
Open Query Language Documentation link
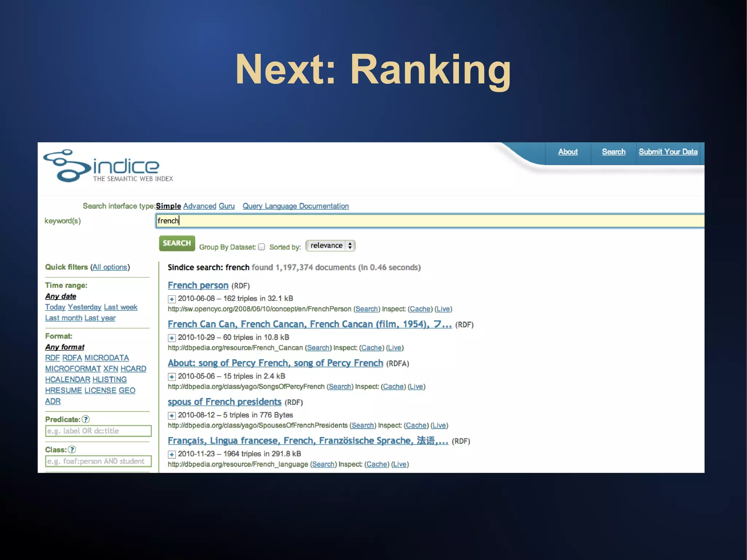pyautogui.click(x=295, y=206)
